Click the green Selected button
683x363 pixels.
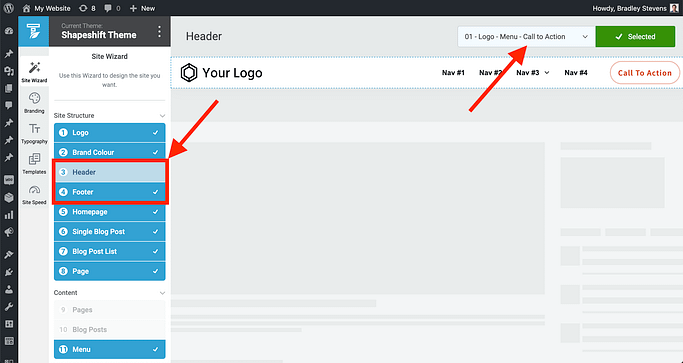click(635, 37)
